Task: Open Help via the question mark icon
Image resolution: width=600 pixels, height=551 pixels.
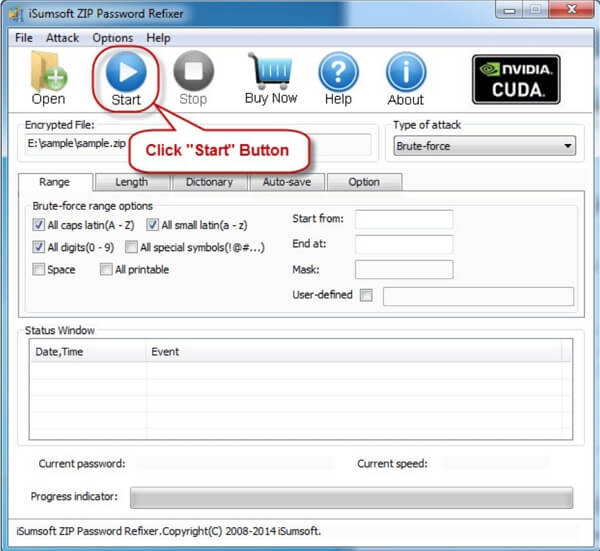Action: pos(338,78)
